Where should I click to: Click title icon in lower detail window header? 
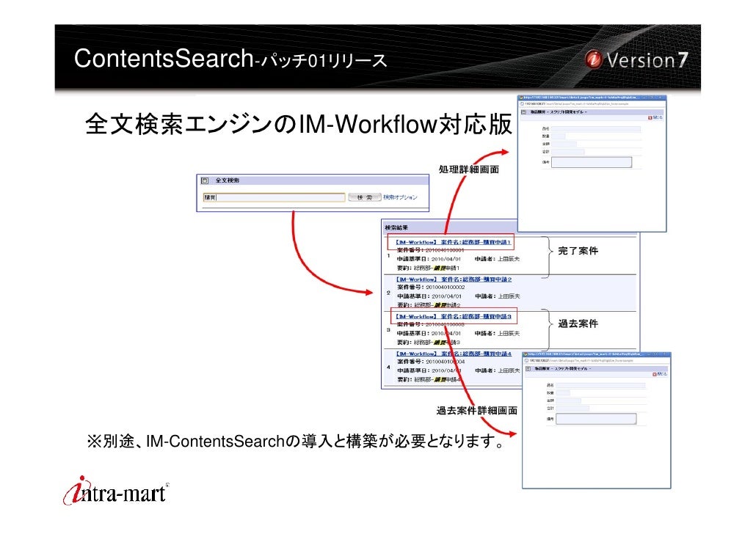(x=528, y=368)
